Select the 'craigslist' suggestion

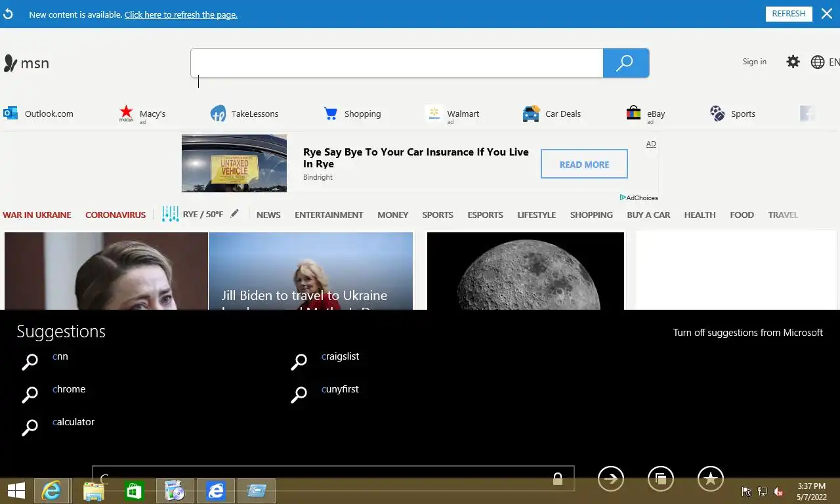[340, 356]
